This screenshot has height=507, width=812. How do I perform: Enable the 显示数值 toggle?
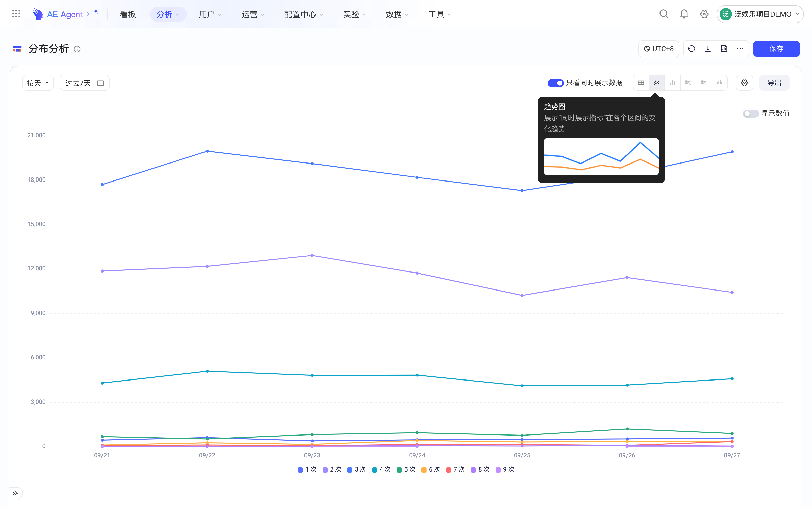pyautogui.click(x=751, y=113)
